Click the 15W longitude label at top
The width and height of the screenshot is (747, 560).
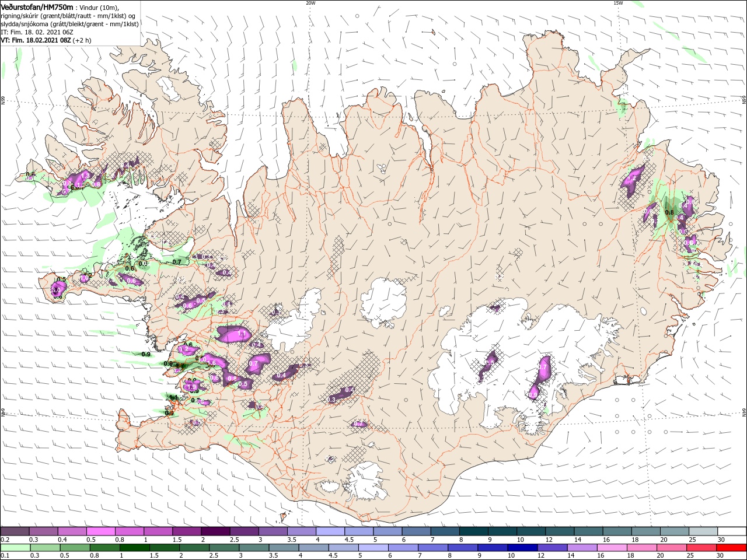click(617, 3)
